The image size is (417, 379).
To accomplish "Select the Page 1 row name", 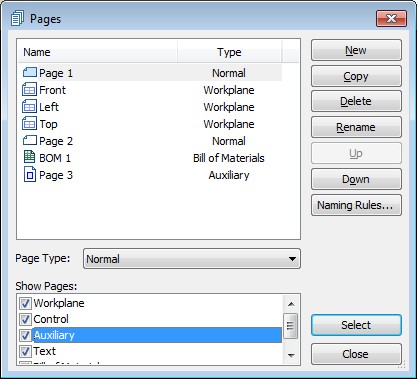I will pyautogui.click(x=56, y=73).
